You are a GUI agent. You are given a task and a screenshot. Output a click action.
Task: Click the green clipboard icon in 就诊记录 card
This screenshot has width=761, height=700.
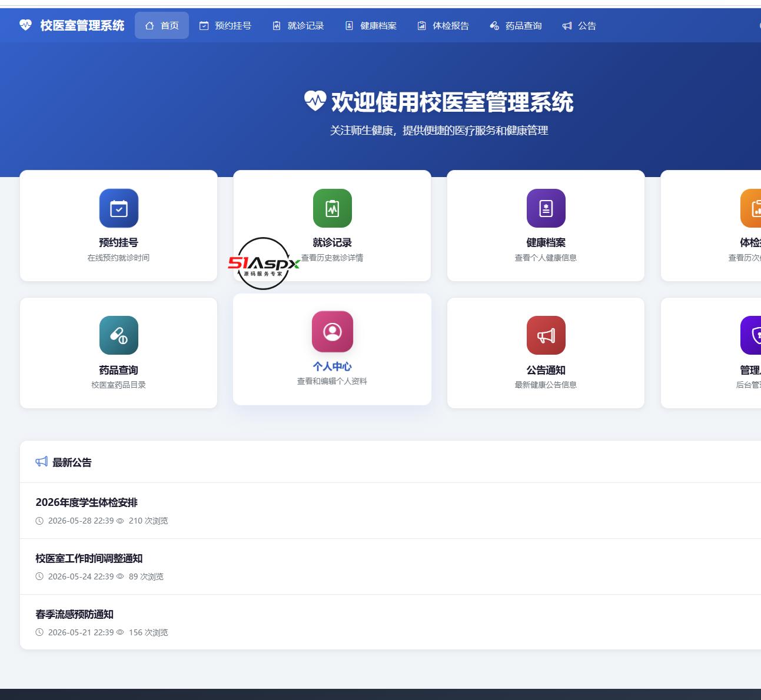point(333,208)
